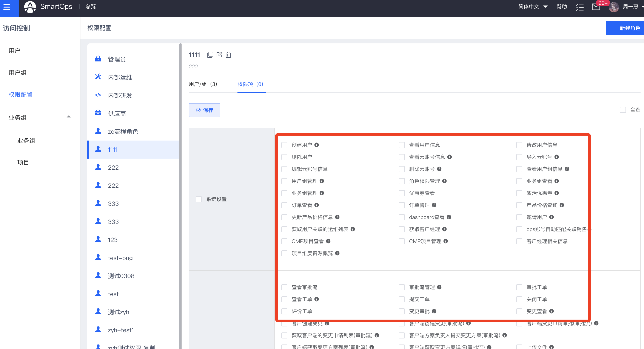
Task: Copy the 1111 role using copy icon
Action: [x=210, y=55]
